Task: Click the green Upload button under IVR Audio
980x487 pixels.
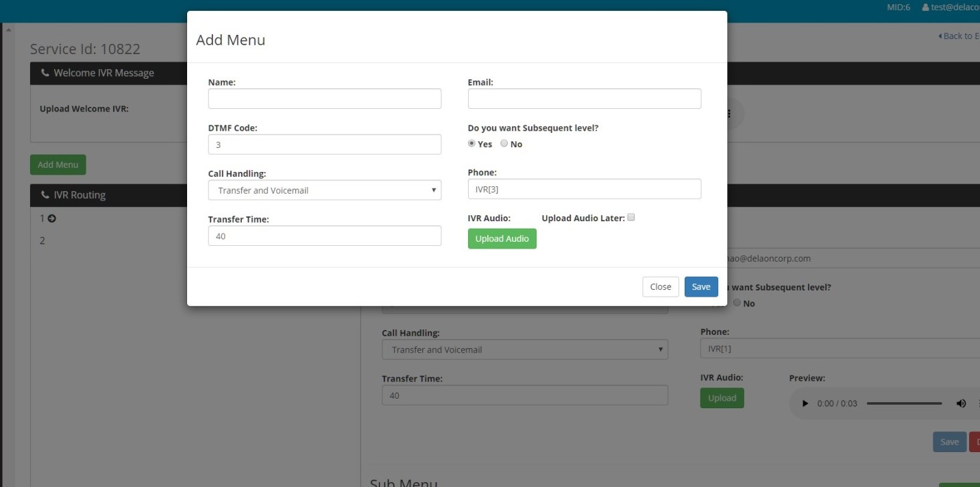Action: pos(722,398)
